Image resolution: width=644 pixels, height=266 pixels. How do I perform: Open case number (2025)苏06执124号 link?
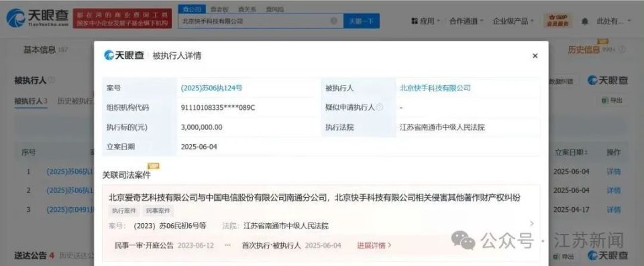pyautogui.click(x=211, y=88)
